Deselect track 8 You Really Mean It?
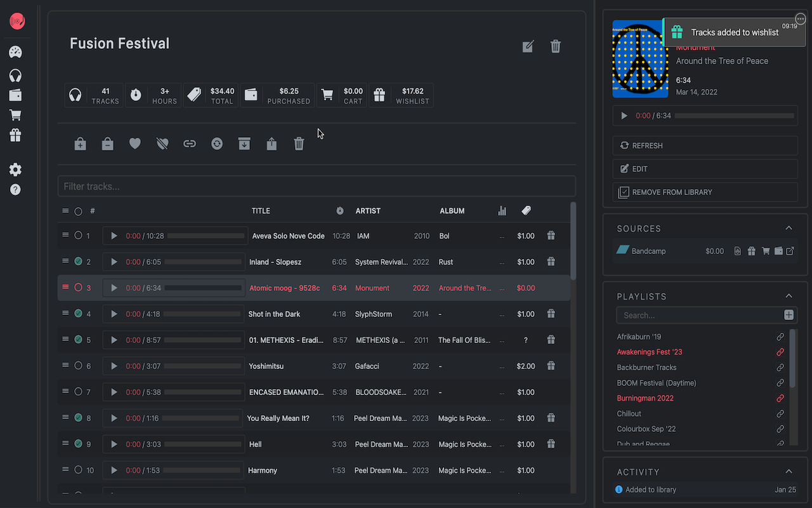This screenshot has width=812, height=508. click(78, 418)
